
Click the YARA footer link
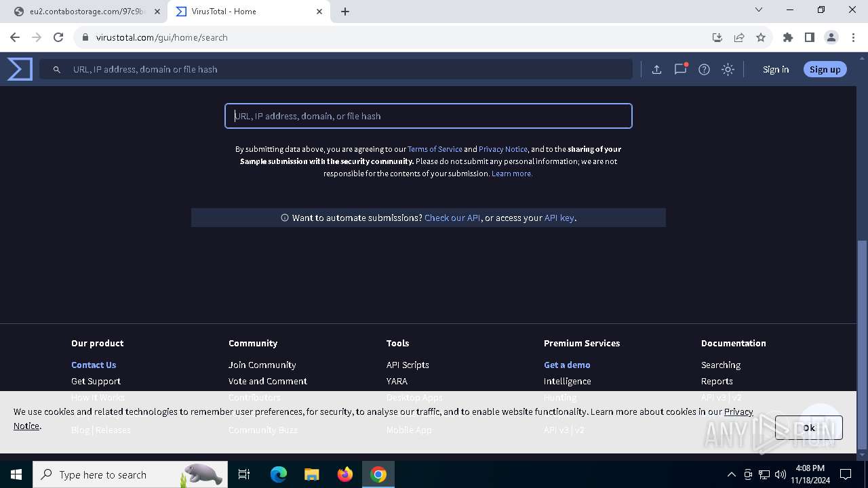tap(397, 381)
